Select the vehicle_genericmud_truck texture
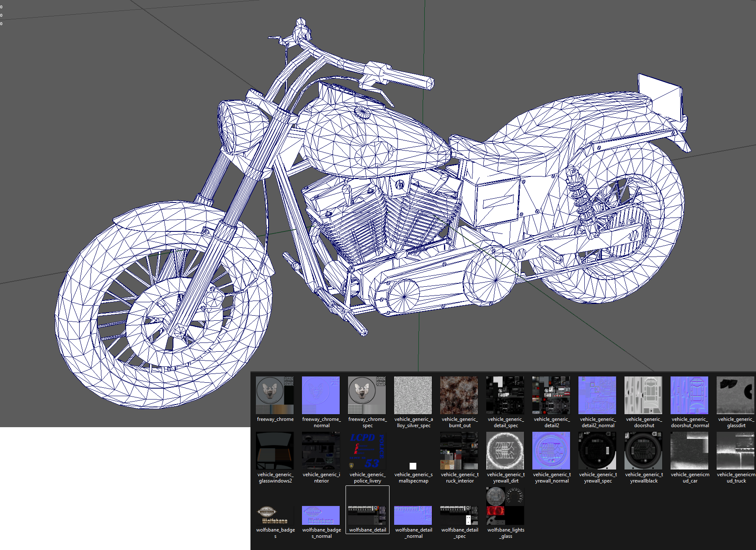This screenshot has width=756, height=550. 735,451
